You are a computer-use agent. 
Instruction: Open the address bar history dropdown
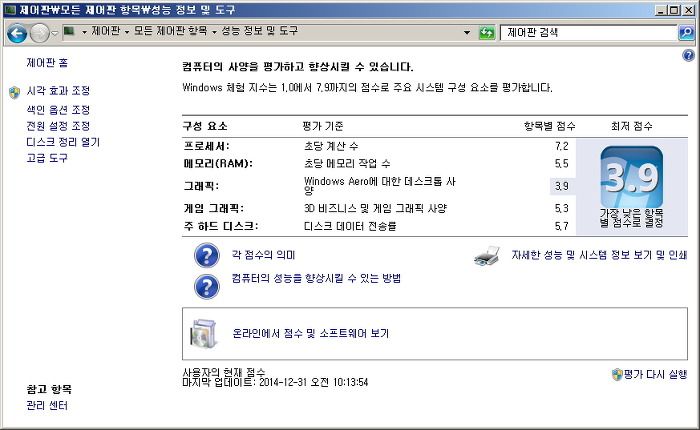[x=467, y=33]
